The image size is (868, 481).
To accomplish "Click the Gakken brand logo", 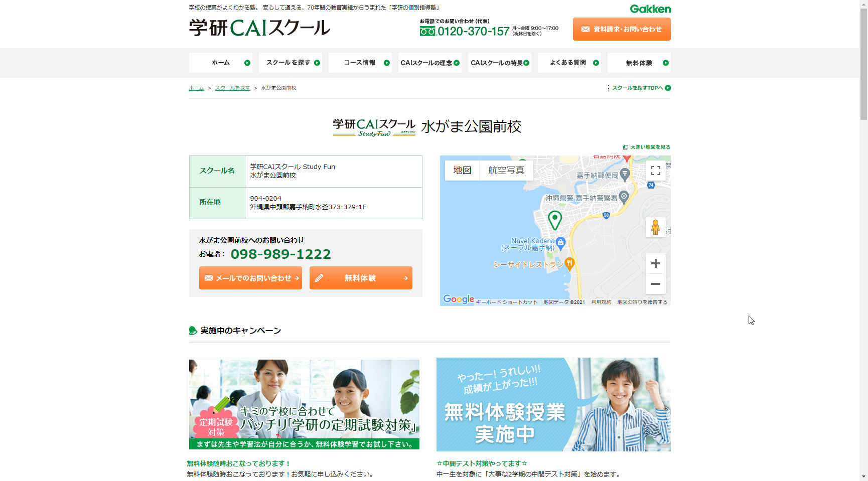I will tap(650, 9).
